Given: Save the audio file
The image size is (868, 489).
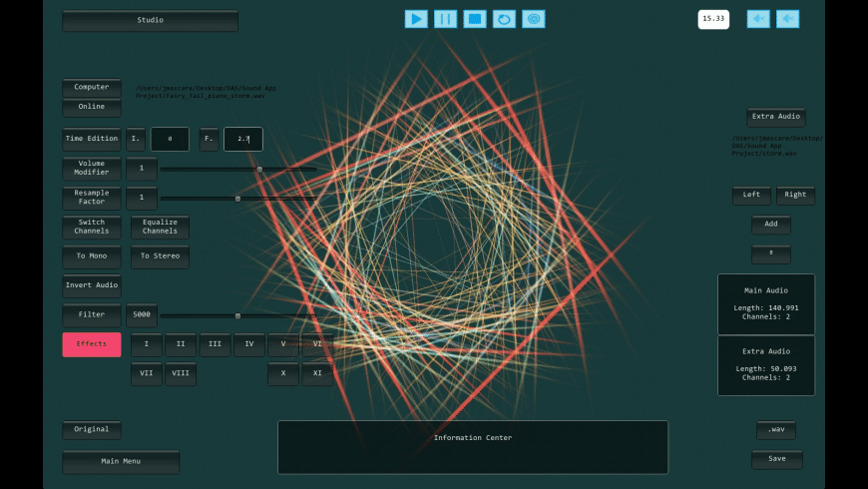Looking at the screenshot, I should [x=776, y=459].
